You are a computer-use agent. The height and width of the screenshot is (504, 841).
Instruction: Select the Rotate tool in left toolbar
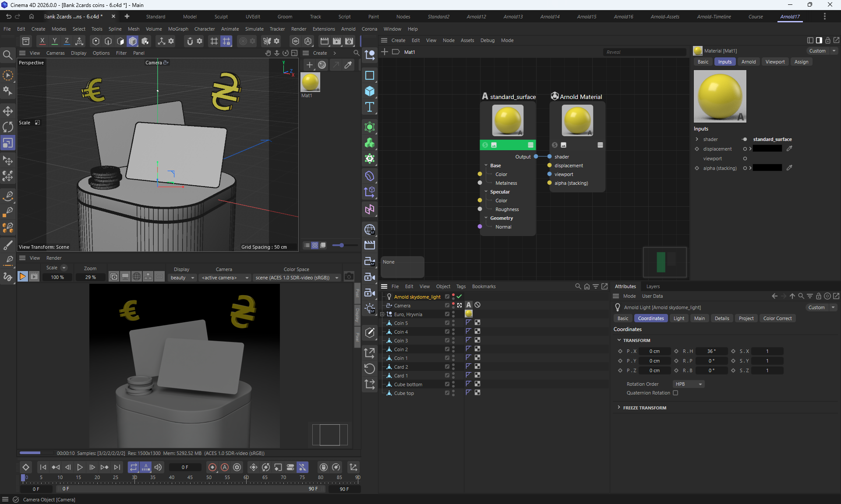(8, 127)
